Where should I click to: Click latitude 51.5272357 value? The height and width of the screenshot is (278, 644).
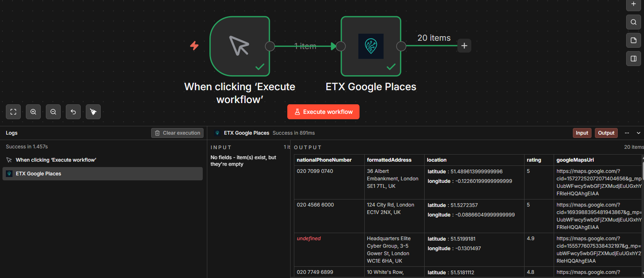point(464,205)
